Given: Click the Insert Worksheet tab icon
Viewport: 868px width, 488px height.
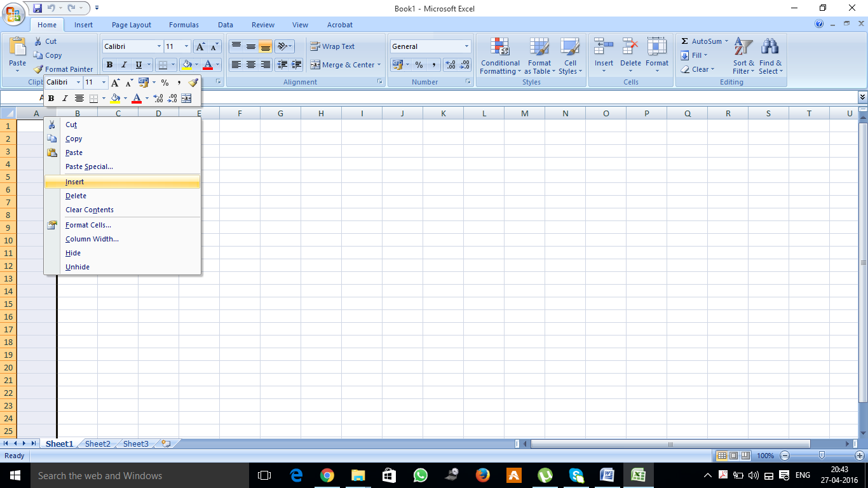Looking at the screenshot, I should 166,444.
